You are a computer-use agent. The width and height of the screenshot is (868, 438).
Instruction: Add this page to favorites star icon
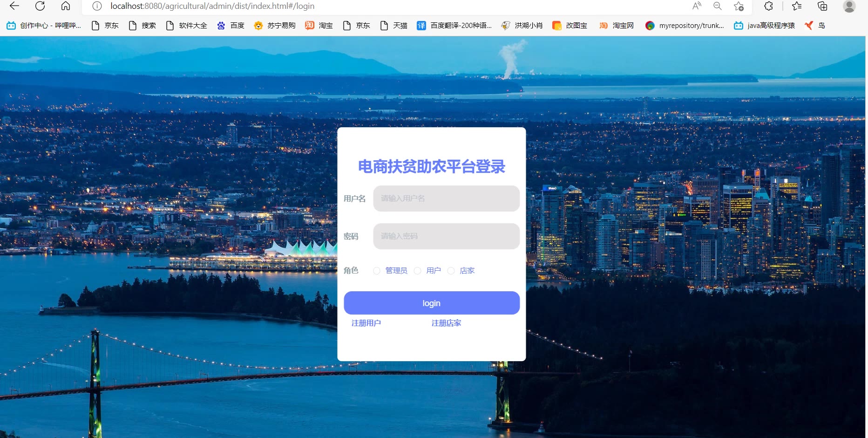pyautogui.click(x=739, y=6)
